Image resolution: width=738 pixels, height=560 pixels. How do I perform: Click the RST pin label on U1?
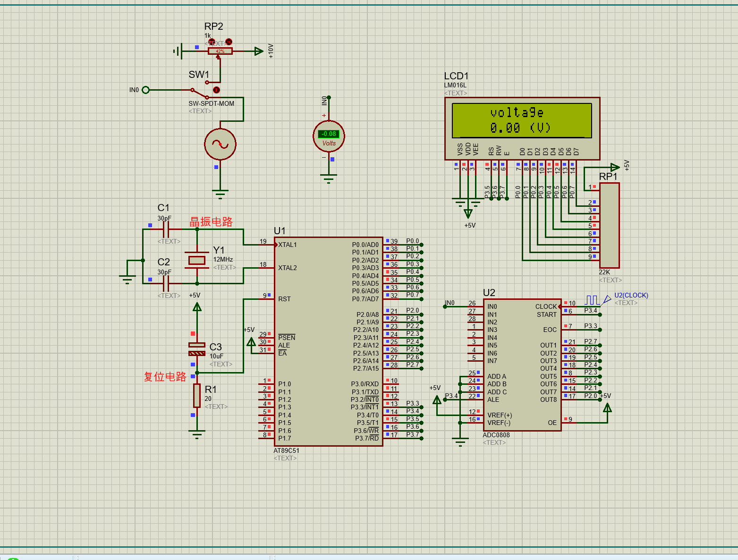click(x=284, y=299)
